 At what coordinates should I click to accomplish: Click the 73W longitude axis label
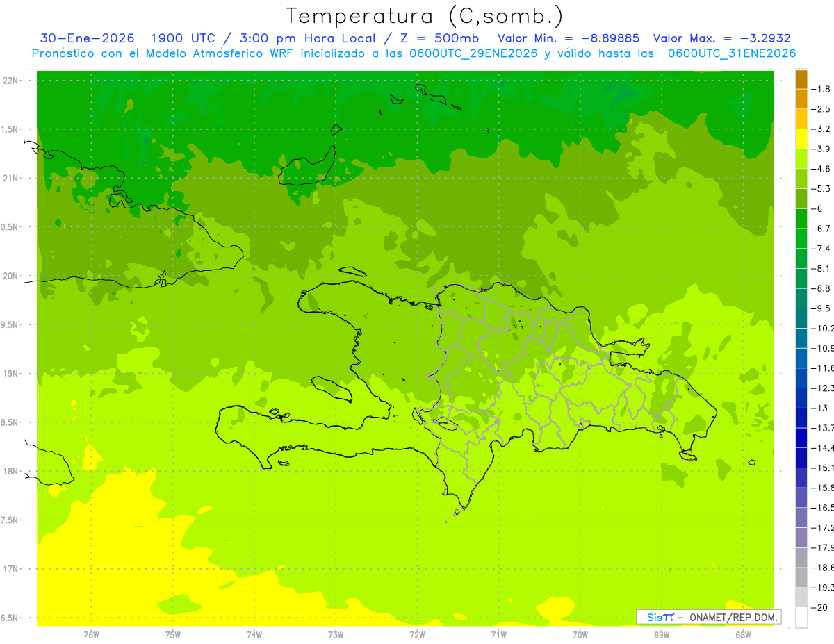tap(336, 635)
